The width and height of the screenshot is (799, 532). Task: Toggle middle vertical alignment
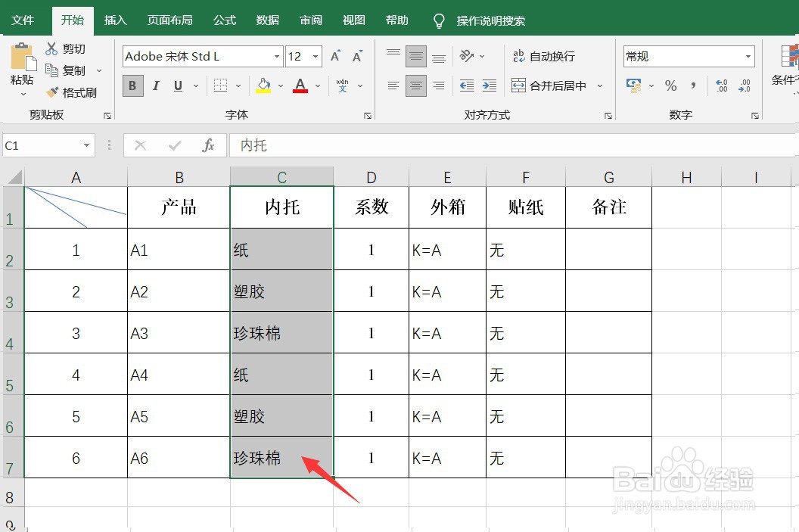point(416,56)
